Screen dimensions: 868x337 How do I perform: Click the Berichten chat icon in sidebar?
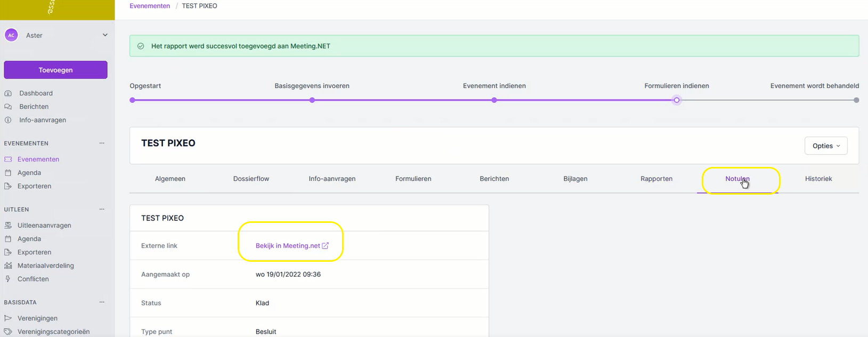coord(8,107)
